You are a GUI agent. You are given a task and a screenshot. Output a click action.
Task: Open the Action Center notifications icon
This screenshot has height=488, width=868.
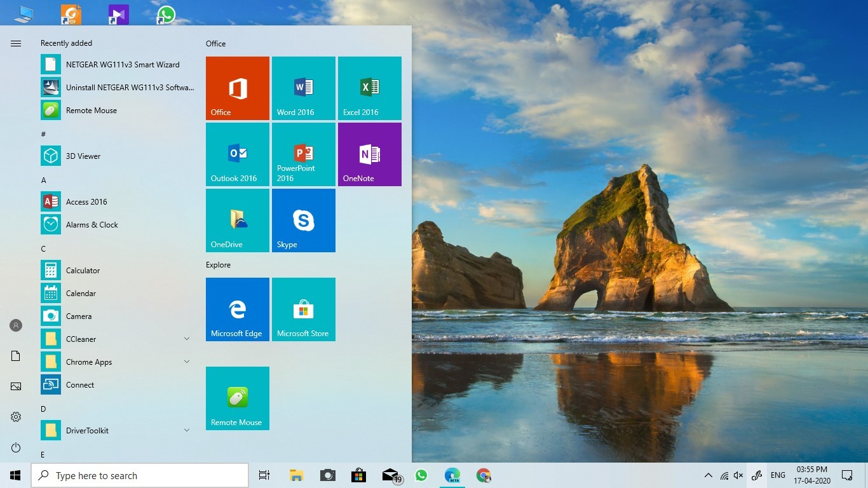847,475
